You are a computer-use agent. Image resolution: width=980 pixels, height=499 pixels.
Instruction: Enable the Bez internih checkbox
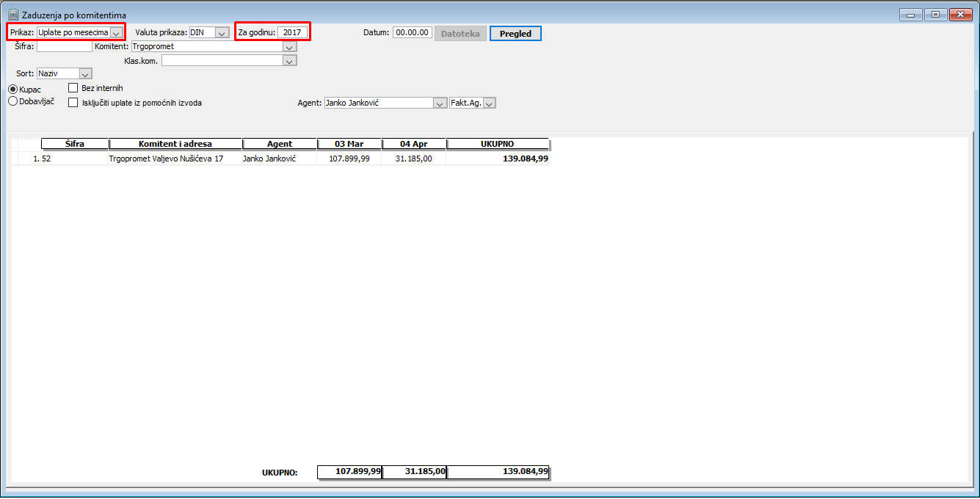point(73,88)
